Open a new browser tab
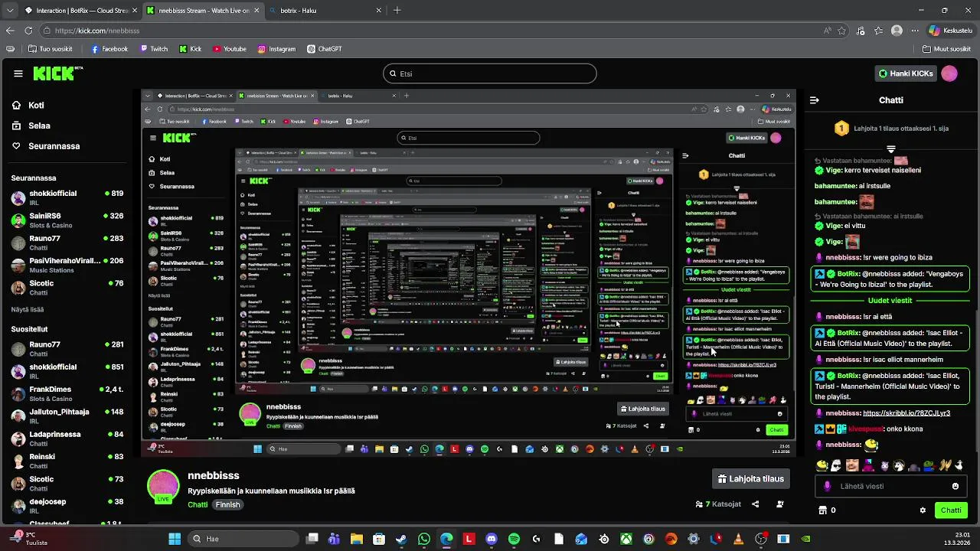Screen dimensions: 980x551 click(397, 11)
